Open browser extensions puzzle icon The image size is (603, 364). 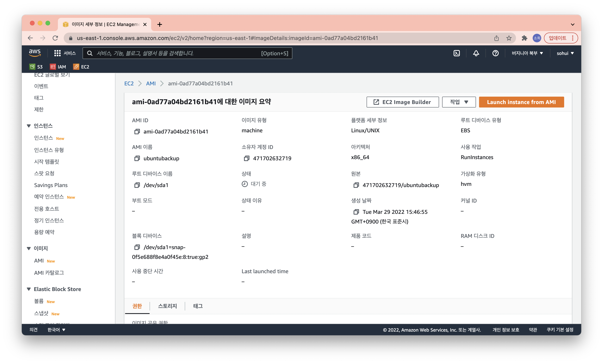pyautogui.click(x=524, y=38)
